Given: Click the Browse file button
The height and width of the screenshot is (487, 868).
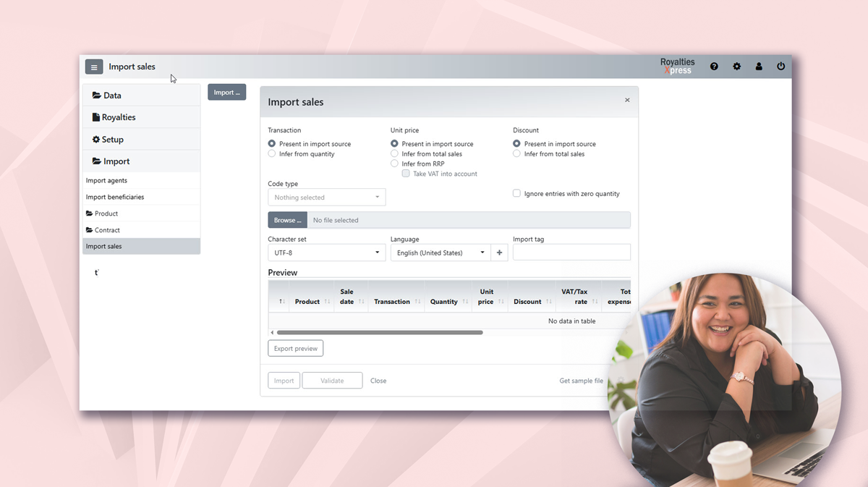Looking at the screenshot, I should point(287,220).
